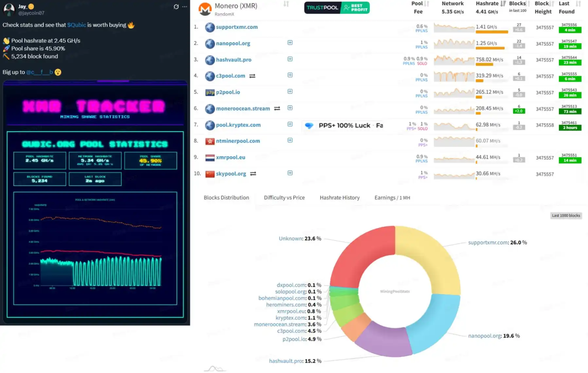Open the tweet's three-dot more menu
The height and width of the screenshot is (373, 588).
[x=185, y=7]
